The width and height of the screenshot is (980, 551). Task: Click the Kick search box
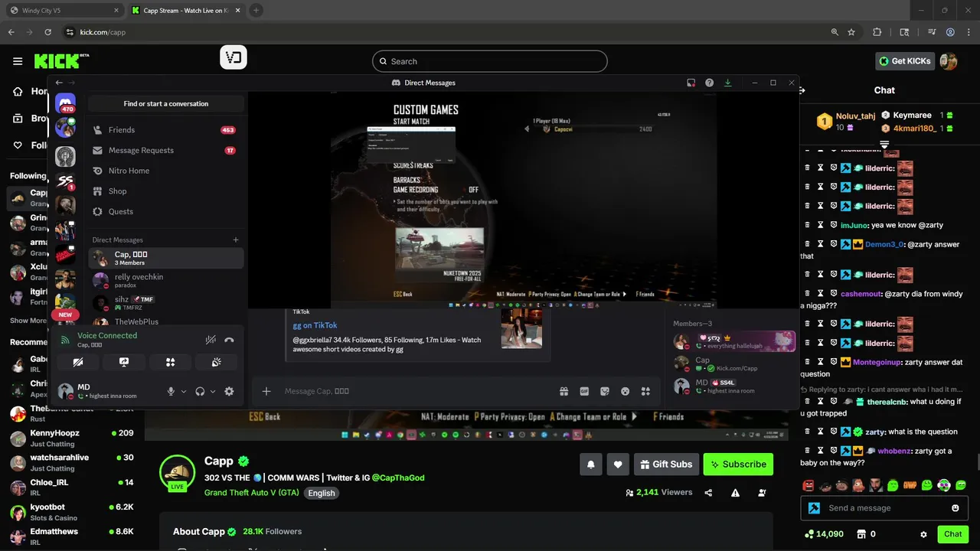pos(490,61)
